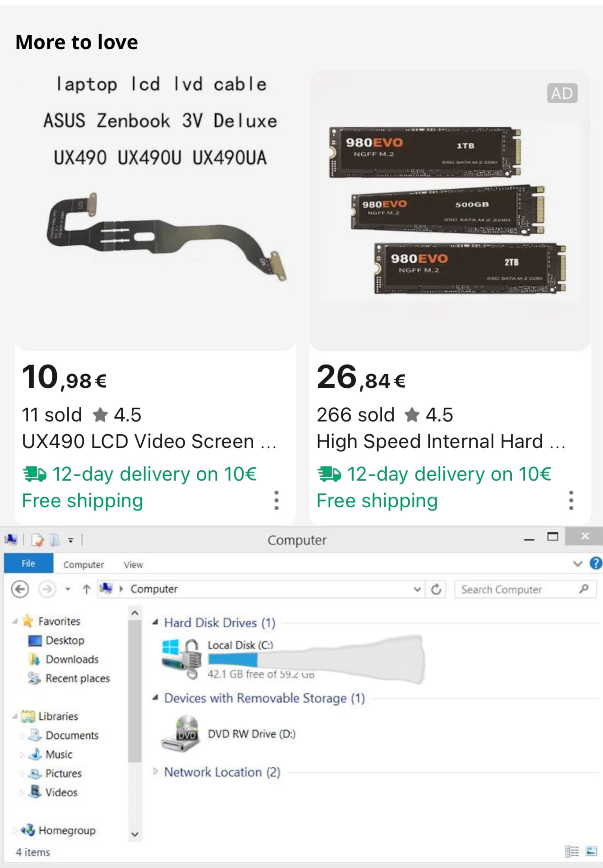Refresh the Computer address bar
The image size is (603, 868).
[x=436, y=589]
